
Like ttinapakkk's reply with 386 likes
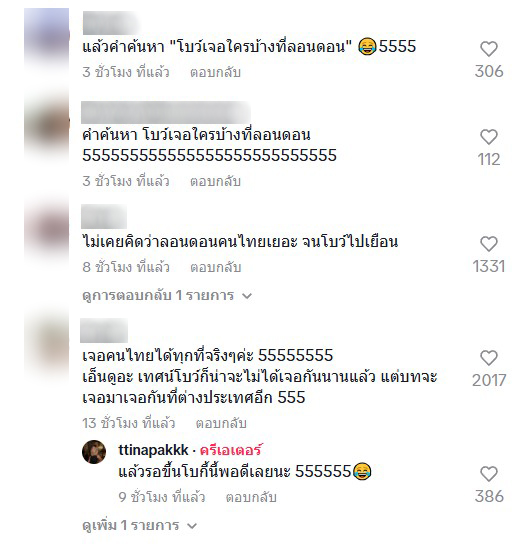click(x=489, y=474)
